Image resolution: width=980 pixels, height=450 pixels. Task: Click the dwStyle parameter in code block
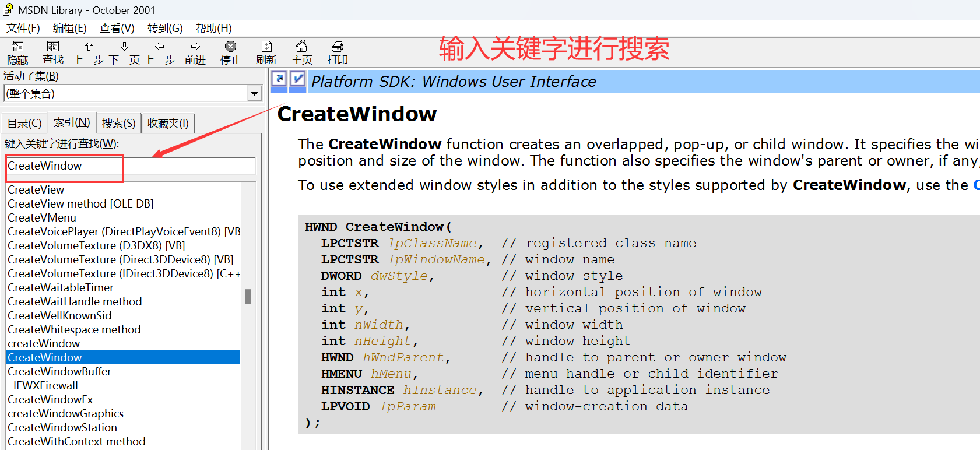[399, 276]
